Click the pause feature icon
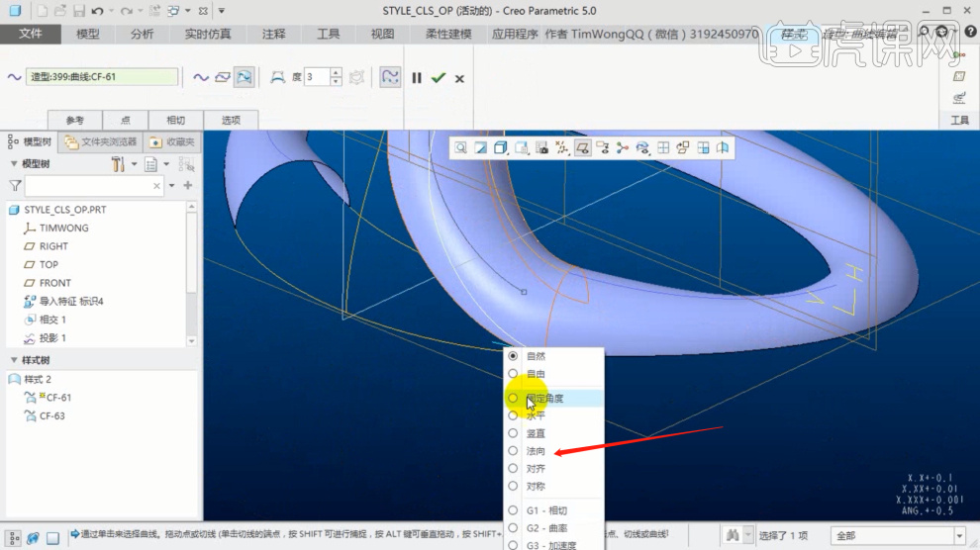 click(417, 78)
